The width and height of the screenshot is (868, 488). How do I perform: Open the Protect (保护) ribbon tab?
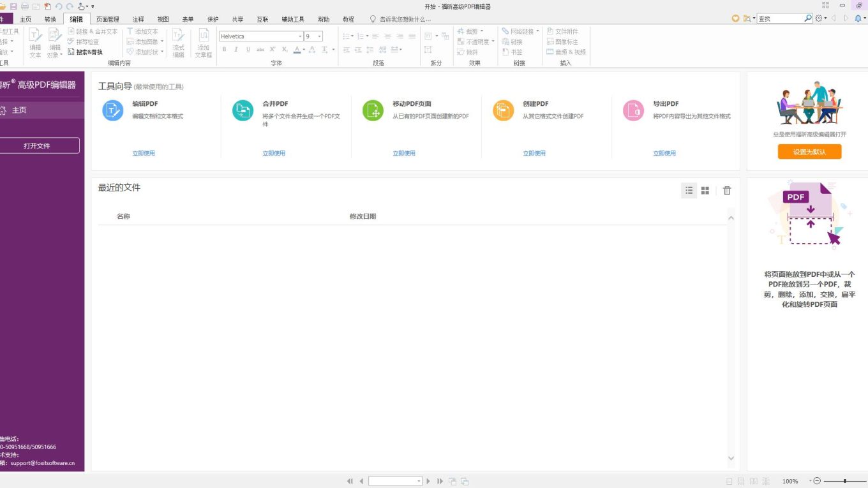pos(213,19)
